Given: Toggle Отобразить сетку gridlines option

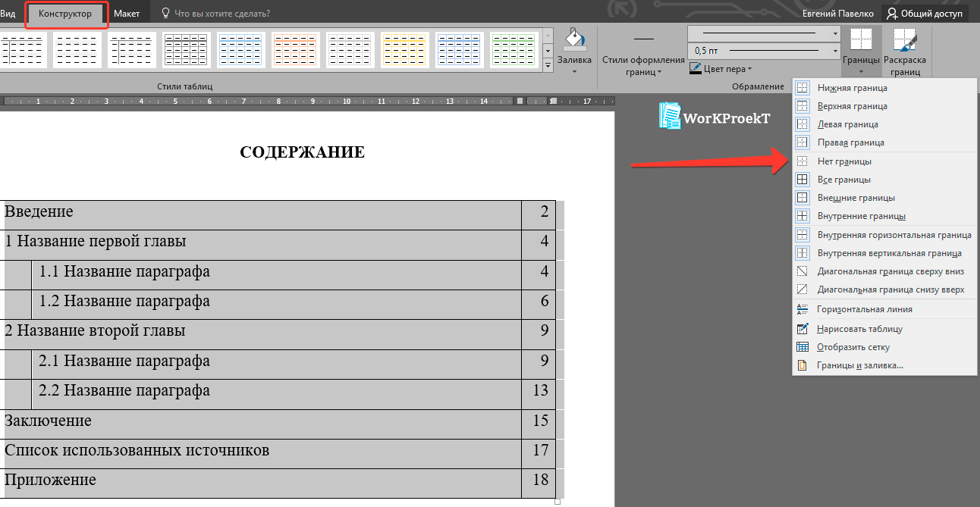Looking at the screenshot, I should [853, 347].
